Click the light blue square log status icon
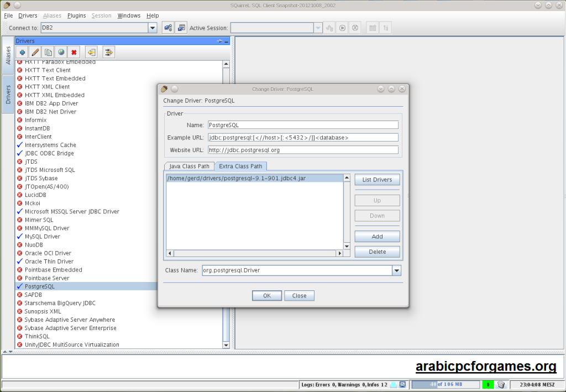Viewport: 566px width, 392px height. point(393,385)
